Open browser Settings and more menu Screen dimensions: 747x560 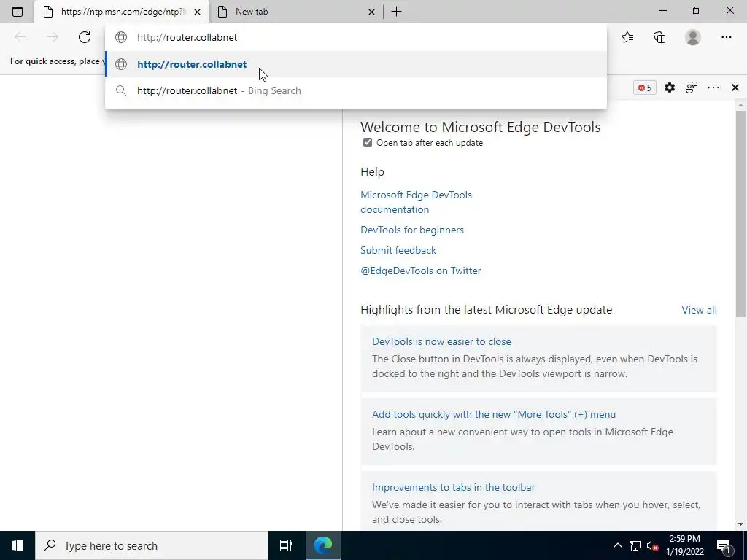coord(726,37)
